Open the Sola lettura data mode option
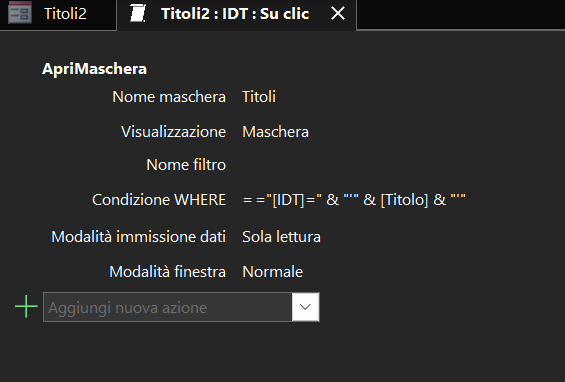The height and width of the screenshot is (382, 565). point(281,237)
